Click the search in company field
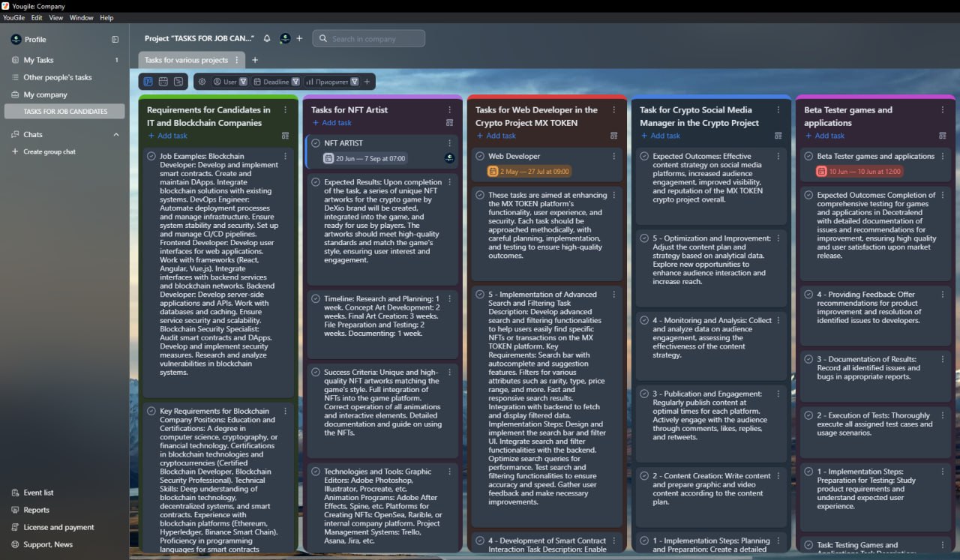 click(369, 38)
